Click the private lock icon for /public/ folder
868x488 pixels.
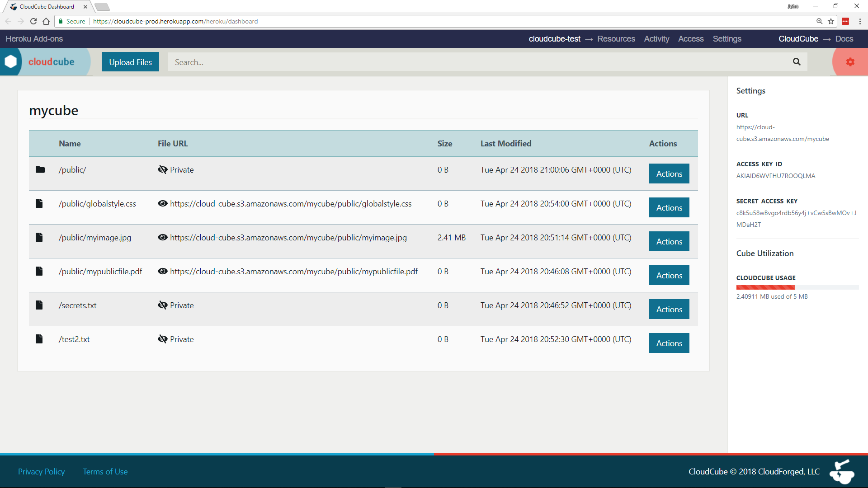[162, 169]
